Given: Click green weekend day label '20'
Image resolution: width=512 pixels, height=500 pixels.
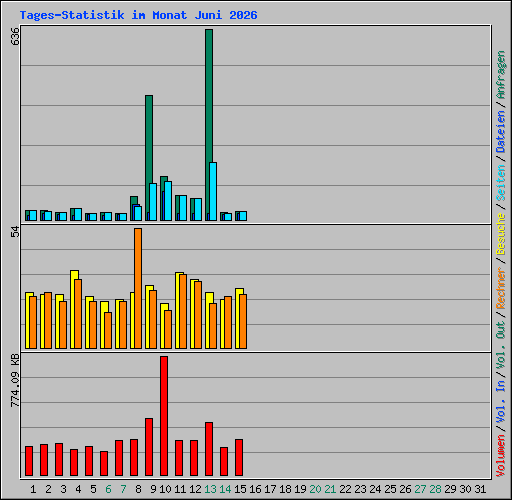Looking at the screenshot, I should click(x=315, y=489).
